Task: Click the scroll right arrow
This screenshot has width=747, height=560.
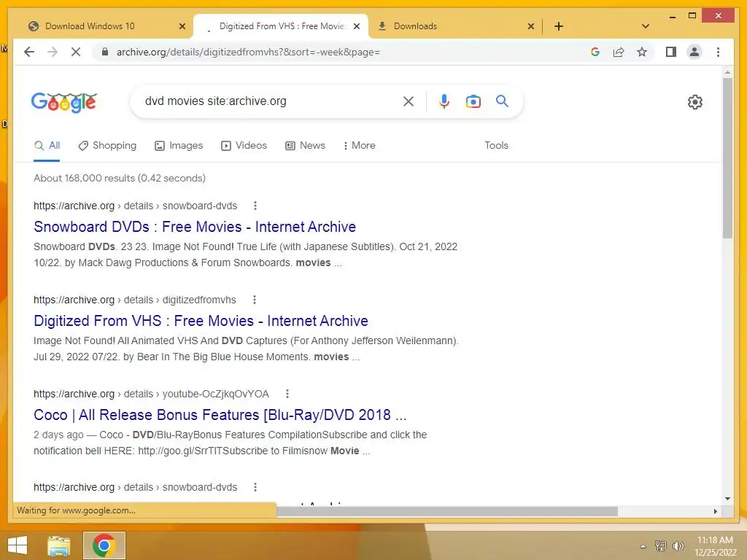Action: point(715,511)
